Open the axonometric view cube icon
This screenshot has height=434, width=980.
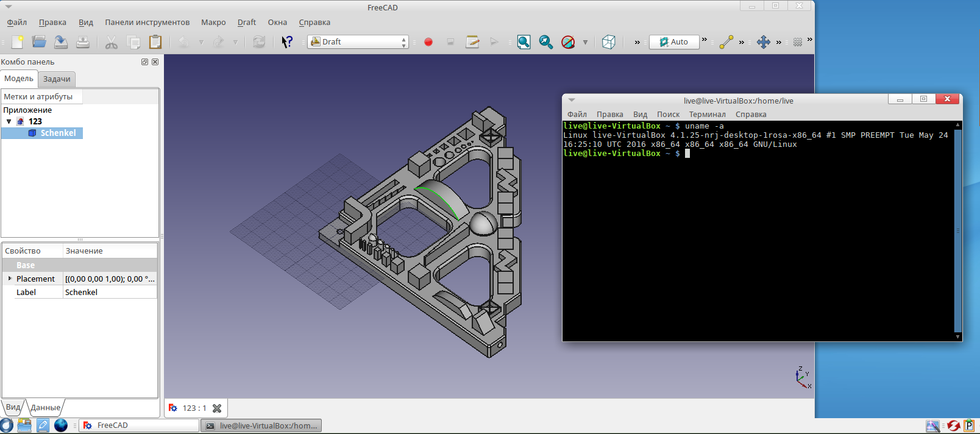click(x=608, y=42)
